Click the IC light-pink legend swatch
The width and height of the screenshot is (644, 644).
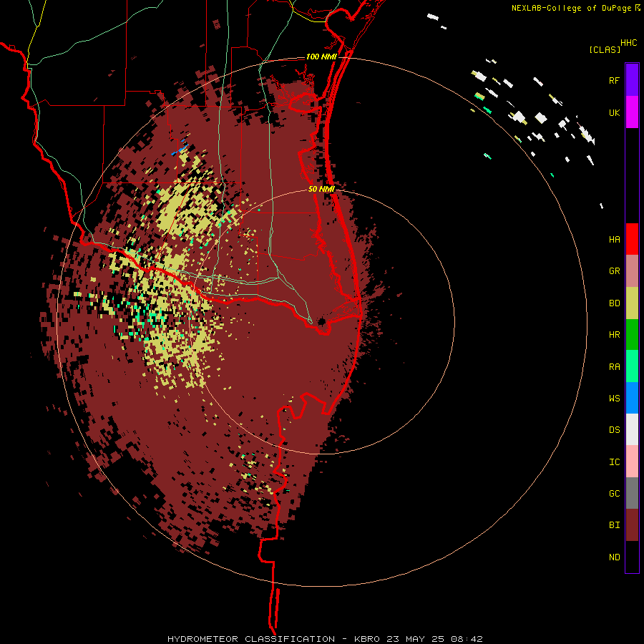coord(632,462)
